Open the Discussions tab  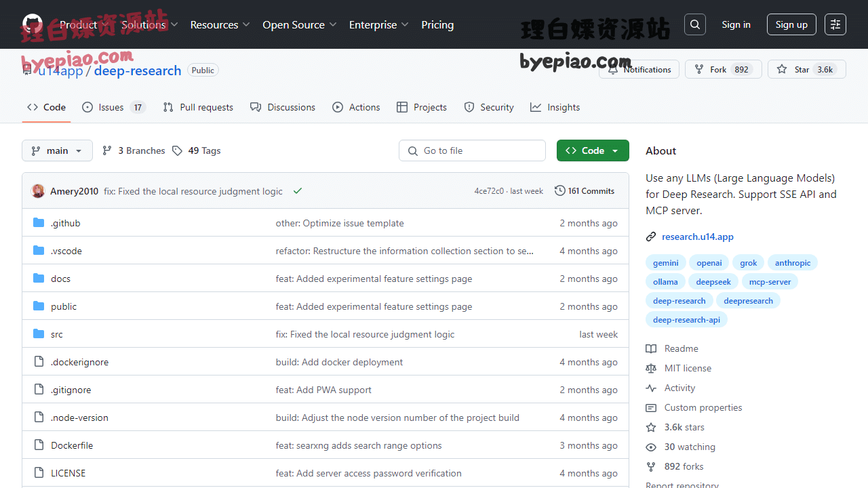coord(283,107)
